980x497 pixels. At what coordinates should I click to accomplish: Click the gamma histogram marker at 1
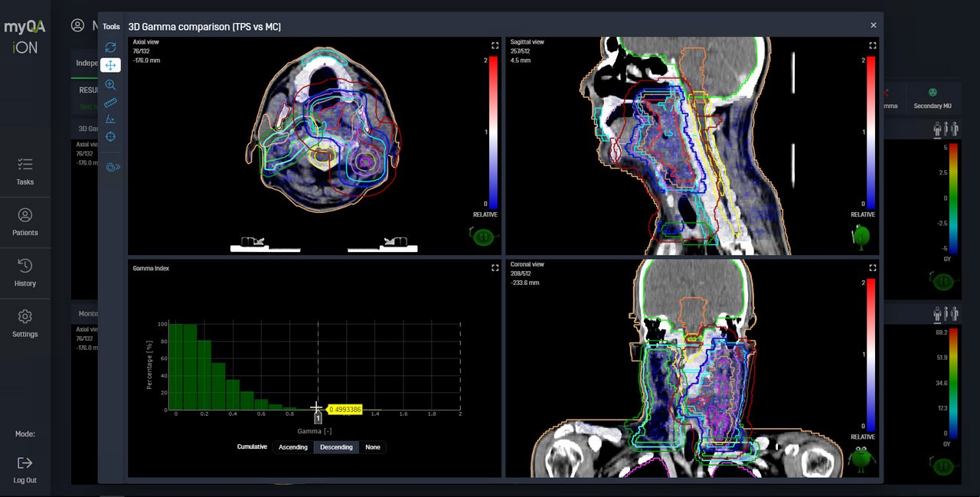pos(318,418)
